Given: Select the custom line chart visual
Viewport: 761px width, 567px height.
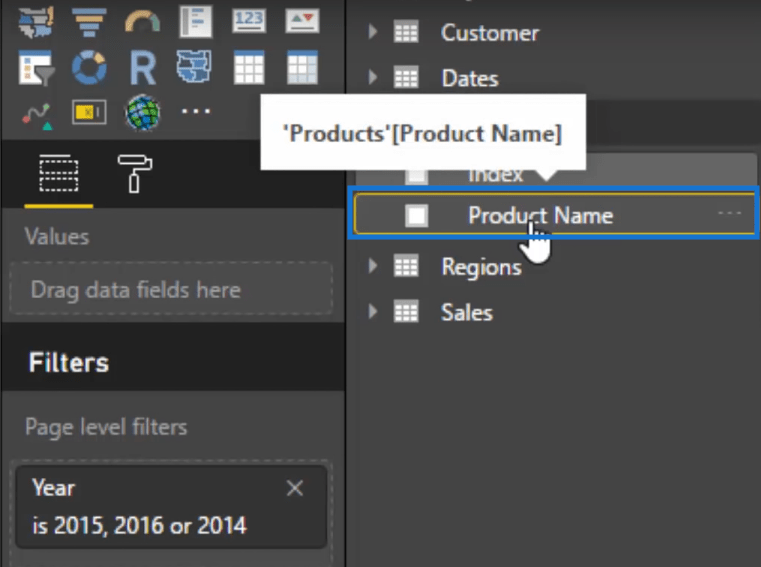Looking at the screenshot, I should [x=37, y=117].
